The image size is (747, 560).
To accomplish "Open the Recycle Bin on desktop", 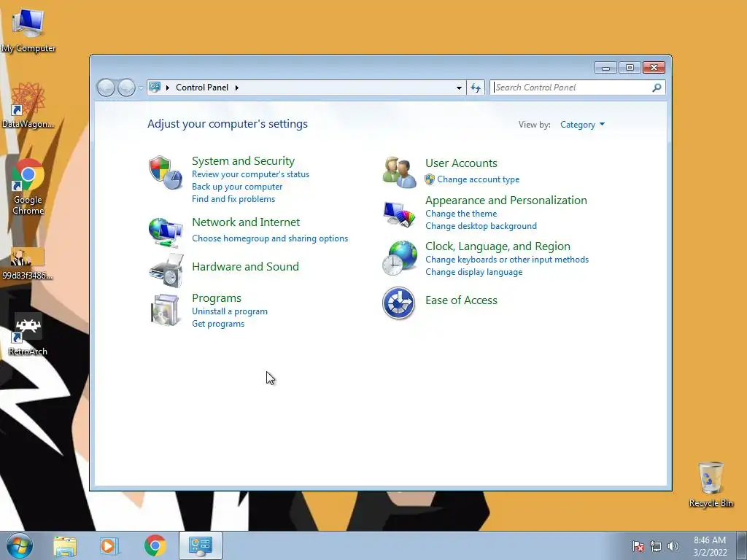I will [711, 485].
